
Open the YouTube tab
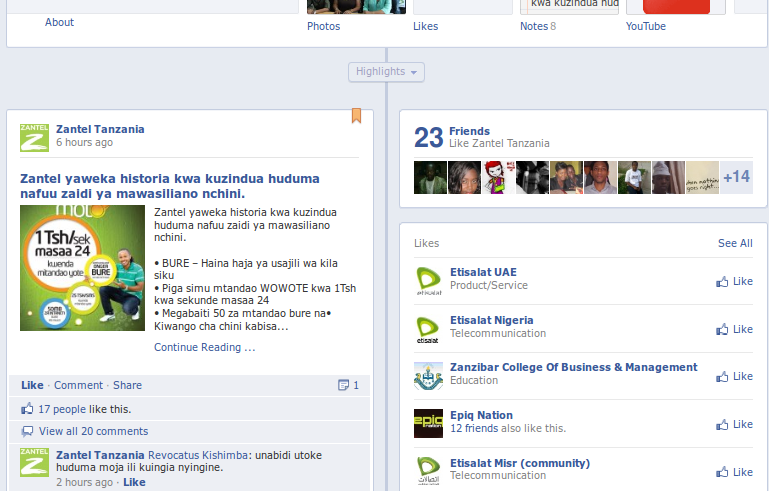(646, 26)
